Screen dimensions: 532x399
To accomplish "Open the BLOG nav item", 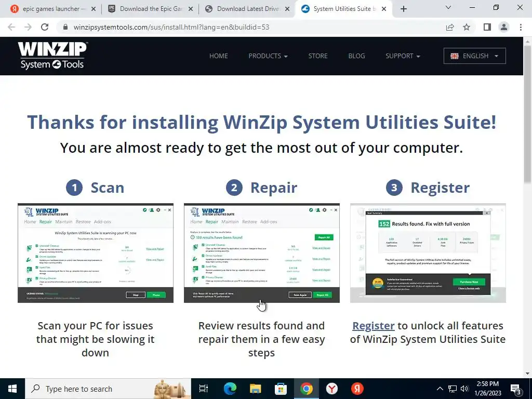I will 356,56.
